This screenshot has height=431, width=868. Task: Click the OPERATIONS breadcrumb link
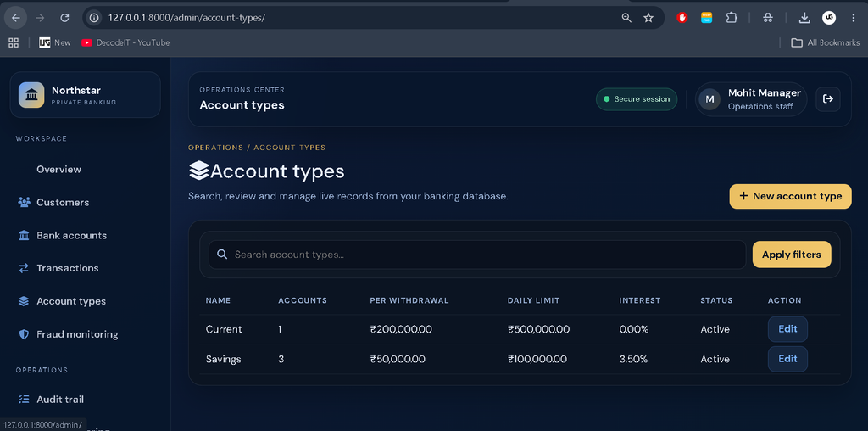[216, 148]
